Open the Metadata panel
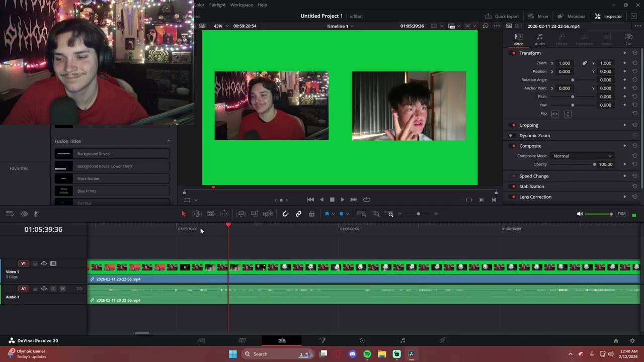 [x=572, y=16]
